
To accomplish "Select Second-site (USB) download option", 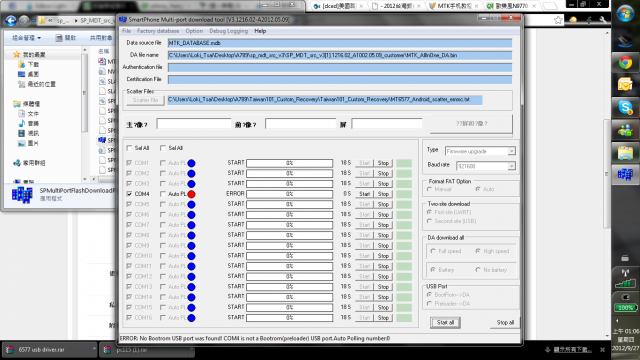I will [x=429, y=221].
